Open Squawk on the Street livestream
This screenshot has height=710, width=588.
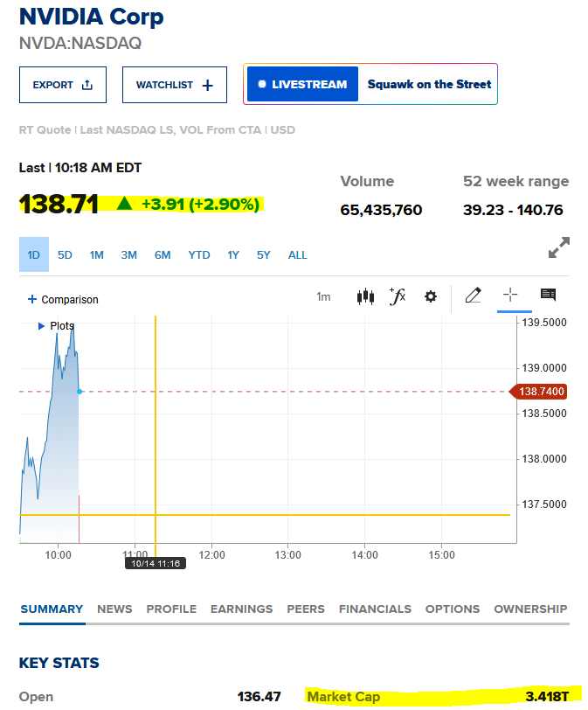coord(429,85)
